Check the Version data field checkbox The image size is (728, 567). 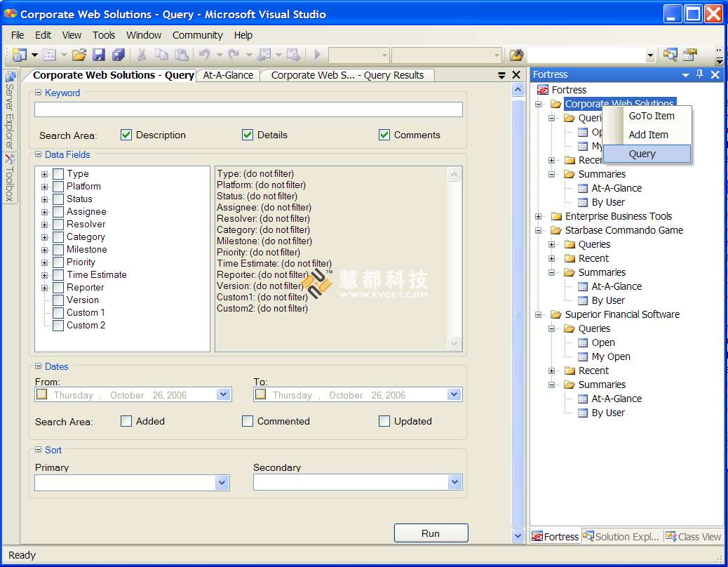[x=58, y=300]
